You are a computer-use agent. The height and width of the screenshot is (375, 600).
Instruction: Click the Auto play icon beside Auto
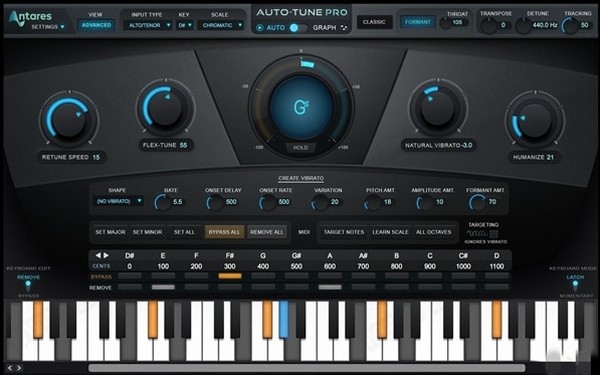(x=260, y=28)
